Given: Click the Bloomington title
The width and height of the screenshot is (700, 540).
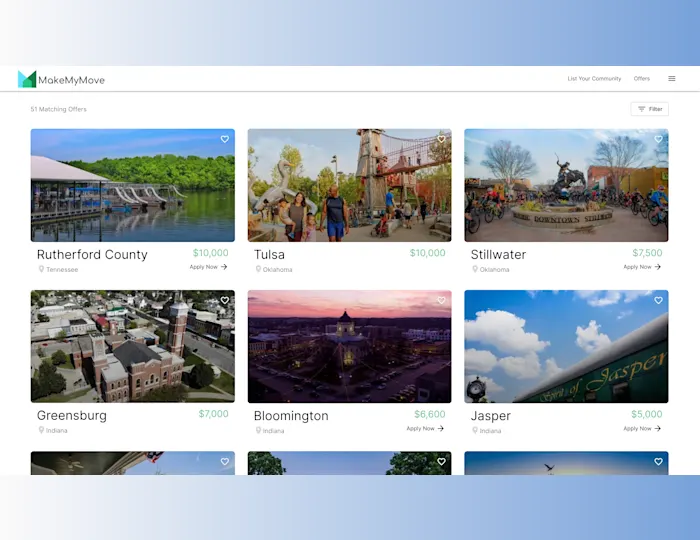Looking at the screenshot, I should (x=291, y=416).
